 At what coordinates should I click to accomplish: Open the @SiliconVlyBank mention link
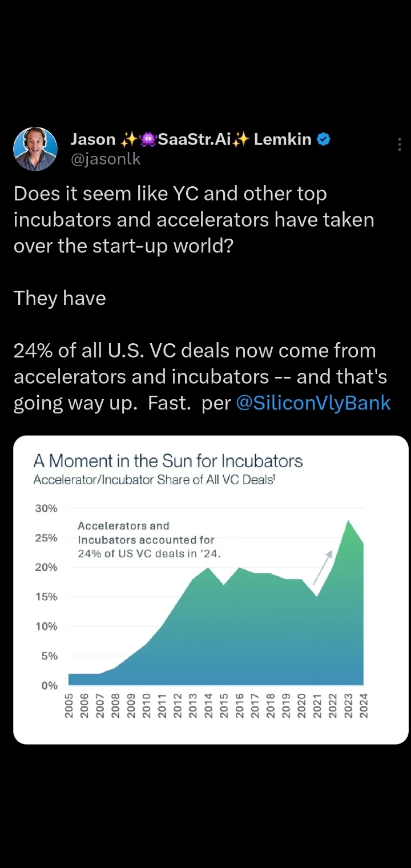point(313,403)
